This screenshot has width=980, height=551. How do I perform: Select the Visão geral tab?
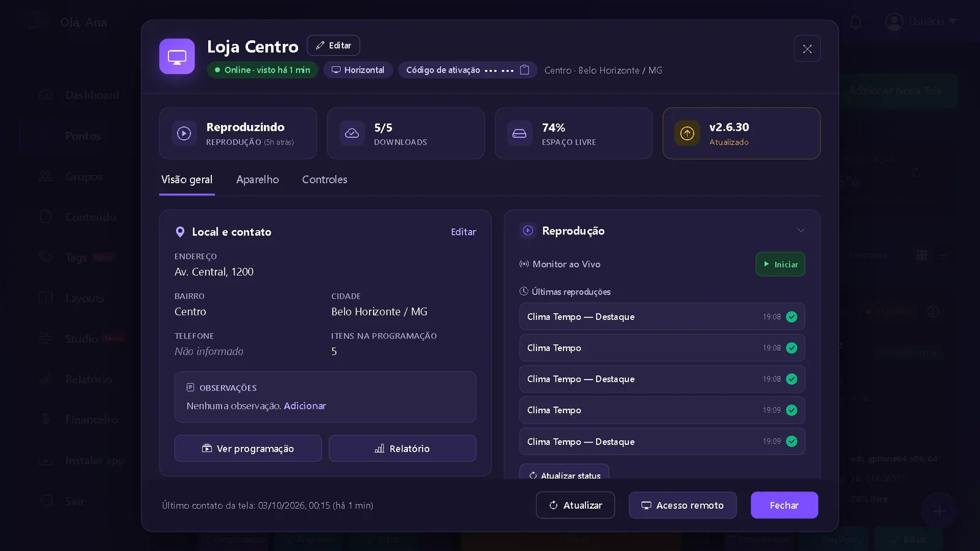click(x=187, y=179)
